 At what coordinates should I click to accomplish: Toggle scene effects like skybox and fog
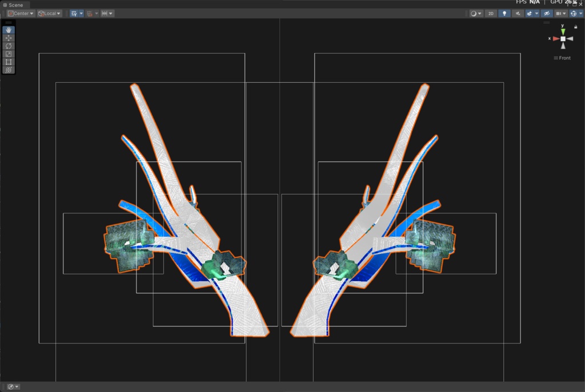click(x=529, y=14)
